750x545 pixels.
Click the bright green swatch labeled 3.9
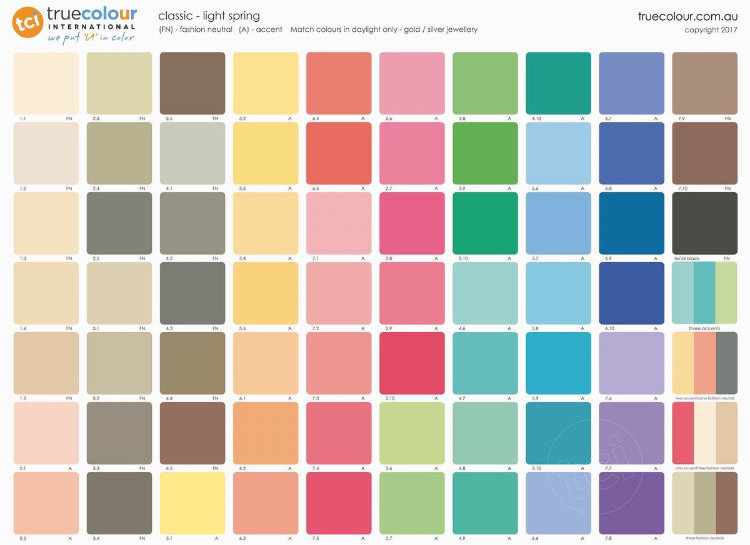click(x=485, y=153)
